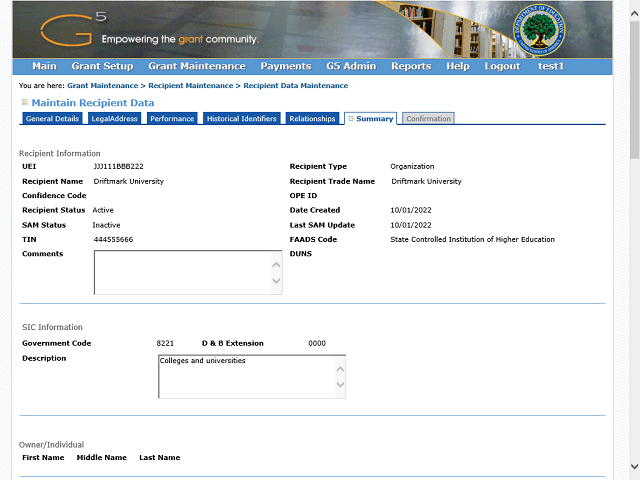Follow the Recipient Maintenance breadcrumb link
The height and width of the screenshot is (480, 640).
(190, 86)
